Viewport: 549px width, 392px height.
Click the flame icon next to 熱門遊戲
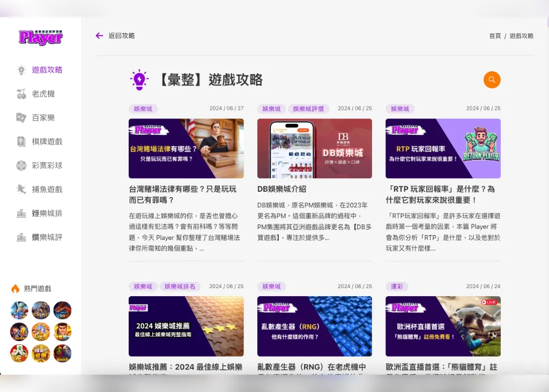(x=15, y=288)
